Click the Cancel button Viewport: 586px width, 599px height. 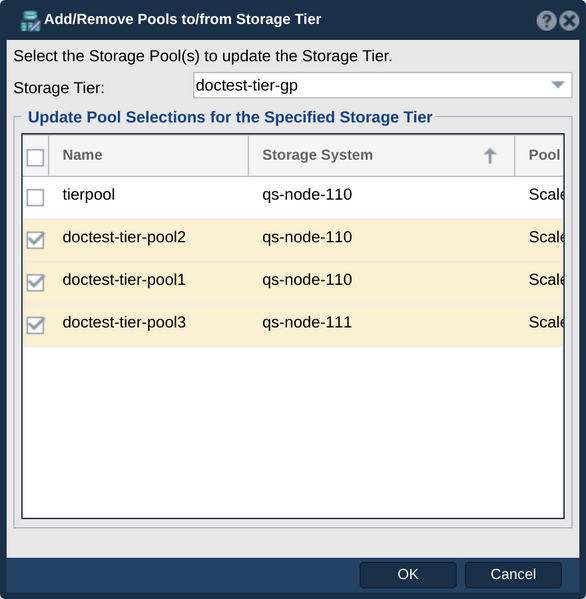[513, 574]
